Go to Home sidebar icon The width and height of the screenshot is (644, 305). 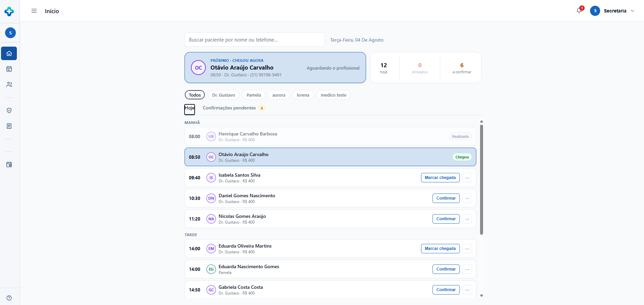[x=9, y=53]
